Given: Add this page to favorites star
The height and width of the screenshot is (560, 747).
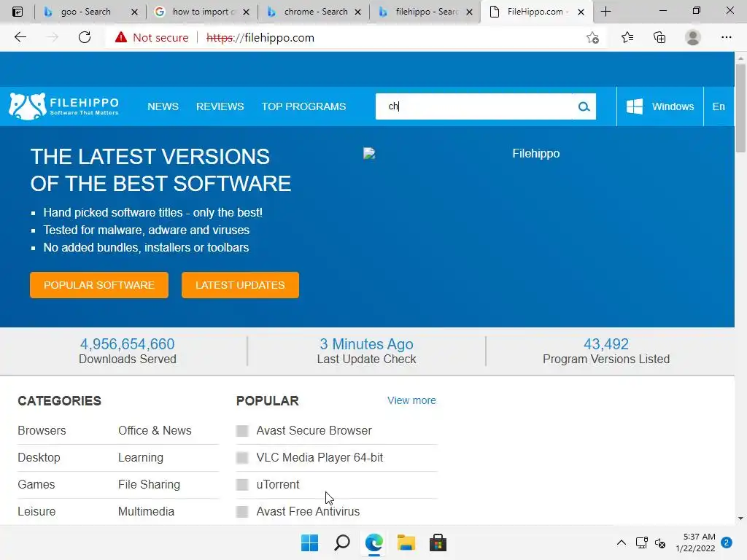Looking at the screenshot, I should coord(592,37).
